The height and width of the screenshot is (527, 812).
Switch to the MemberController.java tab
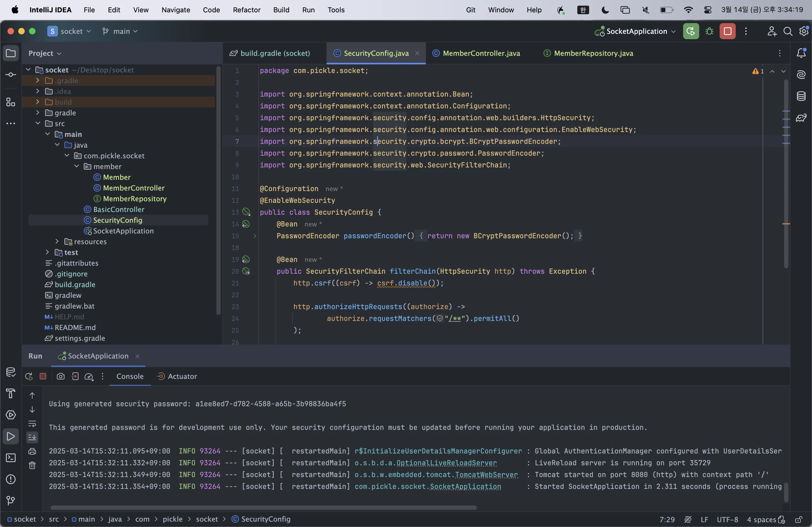(481, 53)
